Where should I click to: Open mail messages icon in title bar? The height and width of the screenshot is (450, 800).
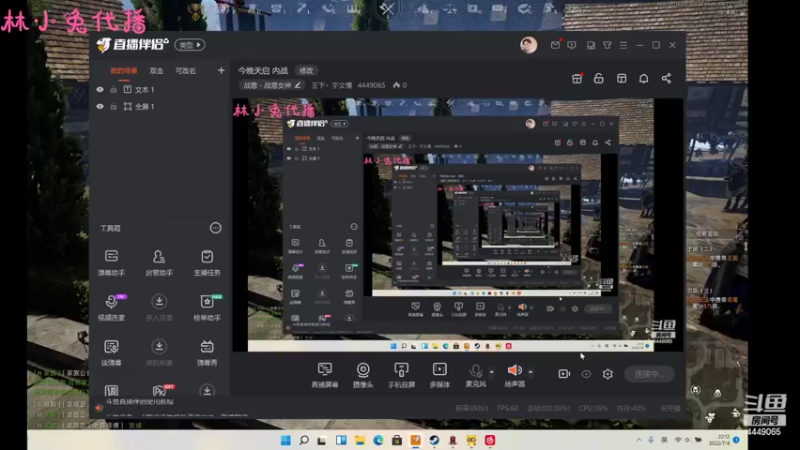pyautogui.click(x=555, y=45)
